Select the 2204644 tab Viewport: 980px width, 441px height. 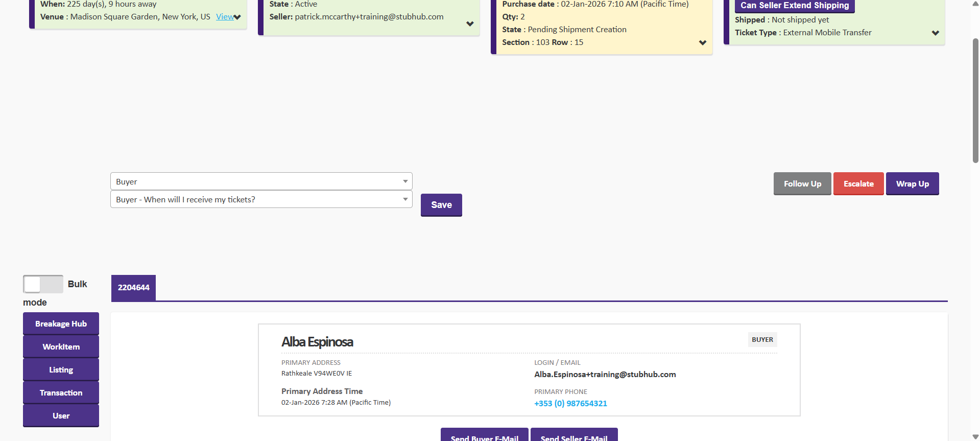pyautogui.click(x=133, y=288)
